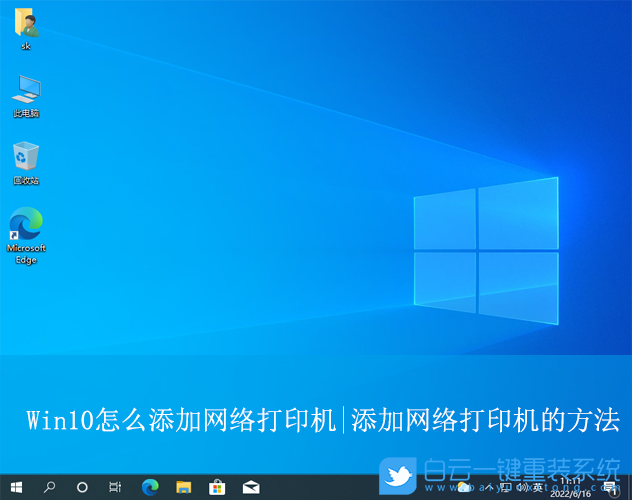Screen dimensions: 632x500
Task: Switch input language via 英 indicator
Action: pos(538,488)
